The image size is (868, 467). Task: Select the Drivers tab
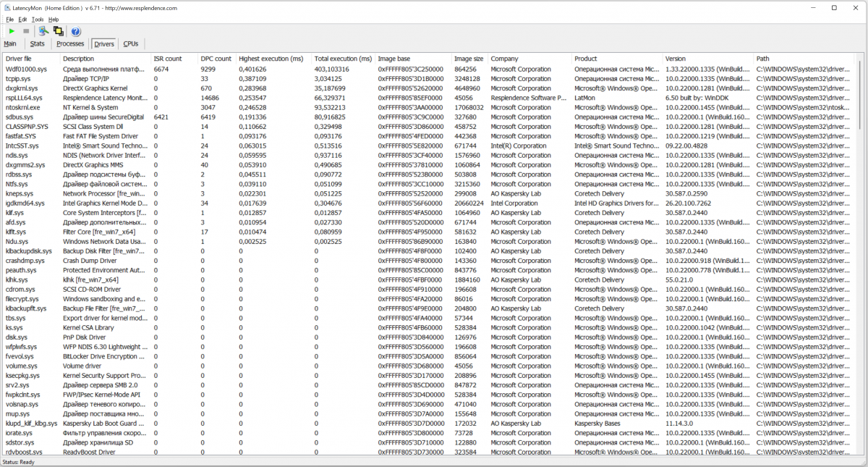104,43
